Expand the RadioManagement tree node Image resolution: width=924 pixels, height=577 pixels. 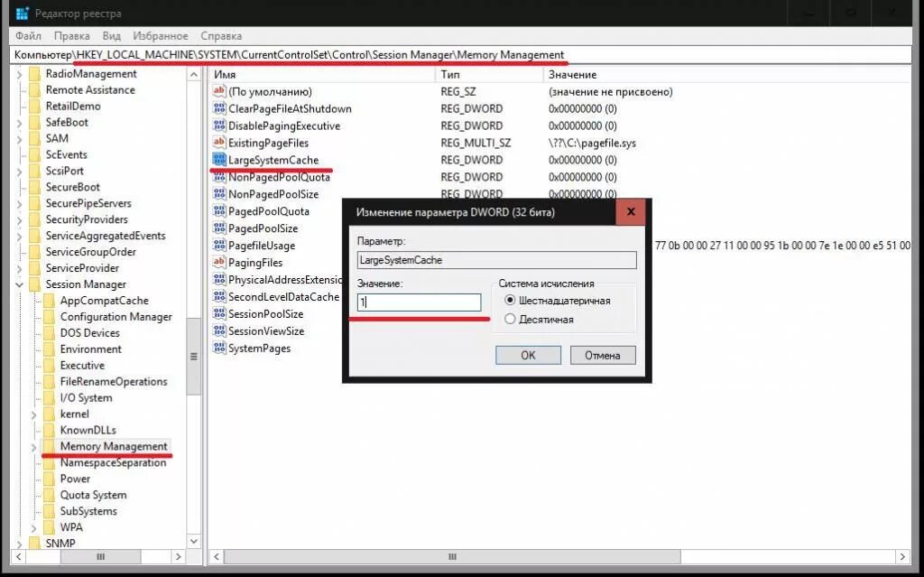[x=20, y=74]
